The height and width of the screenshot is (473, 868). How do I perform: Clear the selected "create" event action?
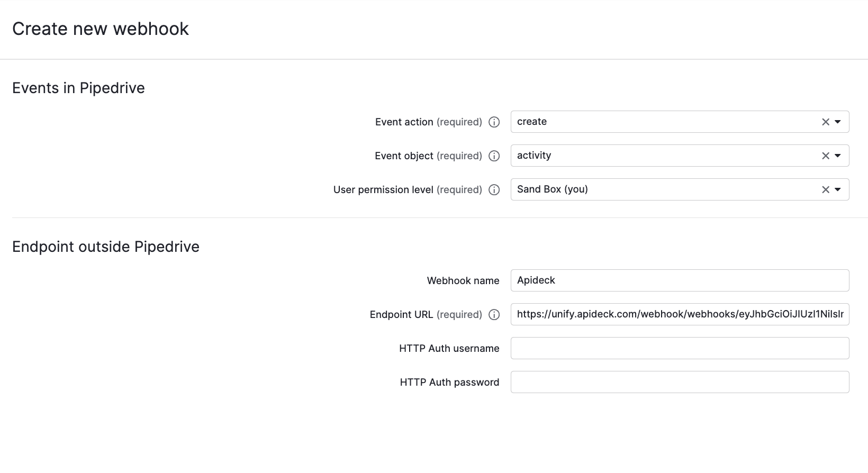pos(825,122)
